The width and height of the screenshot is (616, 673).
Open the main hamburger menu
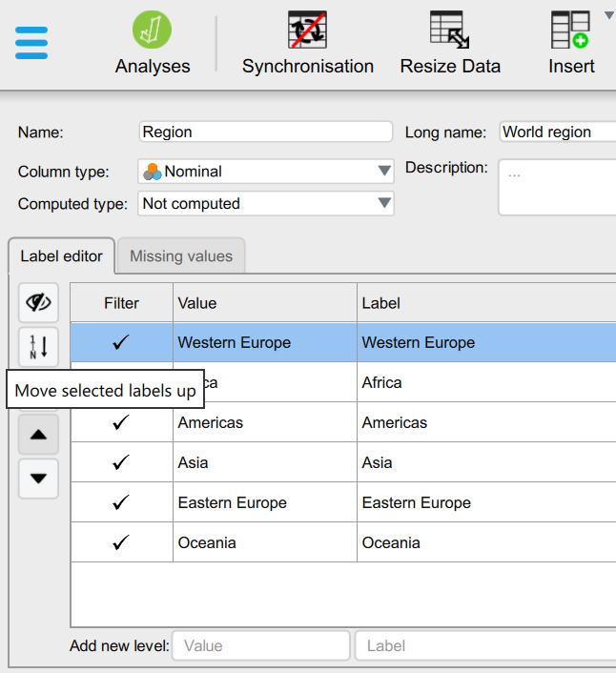pyautogui.click(x=31, y=42)
